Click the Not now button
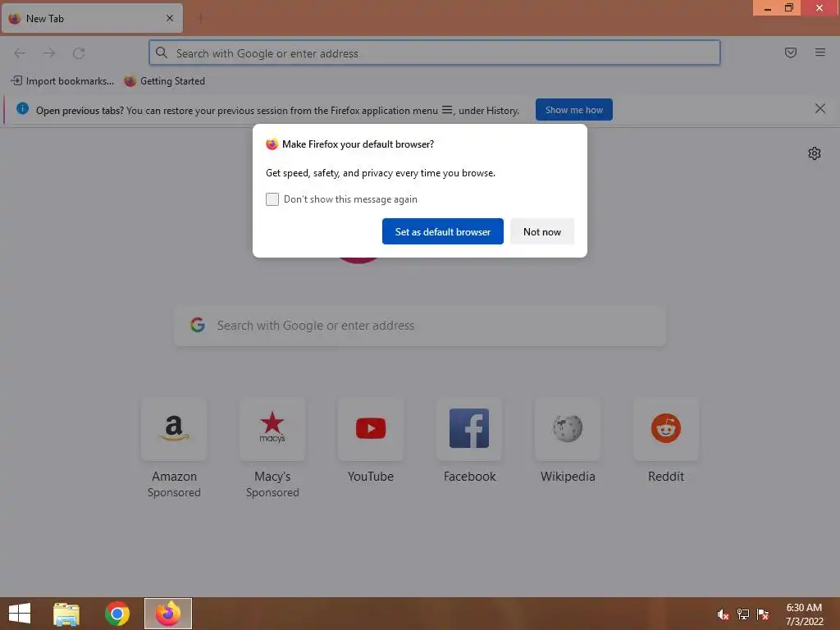The height and width of the screenshot is (630, 840). [542, 231]
